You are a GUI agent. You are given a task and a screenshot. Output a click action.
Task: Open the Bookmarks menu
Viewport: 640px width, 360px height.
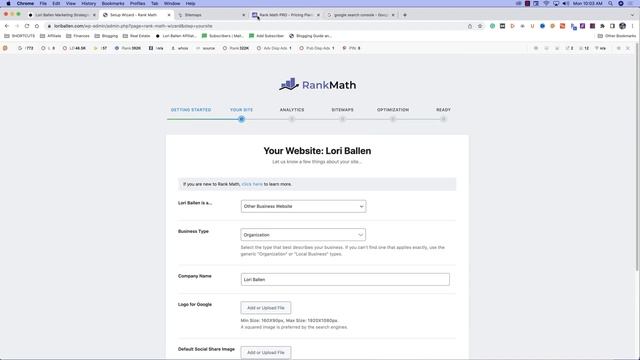pos(113,3)
